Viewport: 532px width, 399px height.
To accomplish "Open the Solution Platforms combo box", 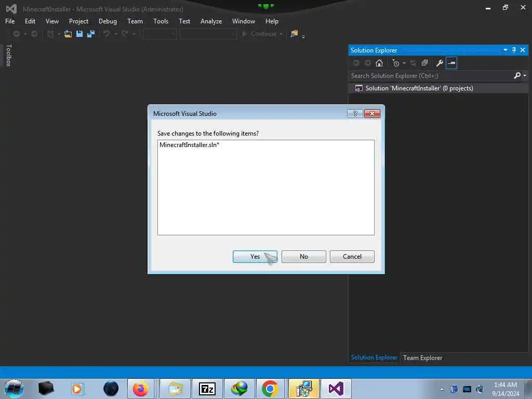I will 208,34.
